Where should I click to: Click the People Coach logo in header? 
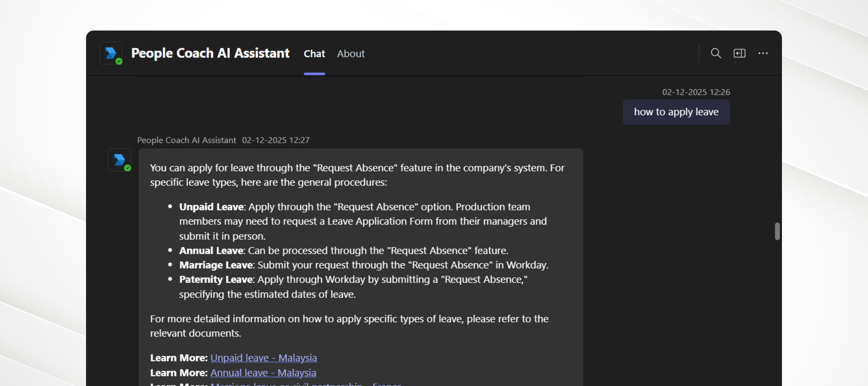111,53
